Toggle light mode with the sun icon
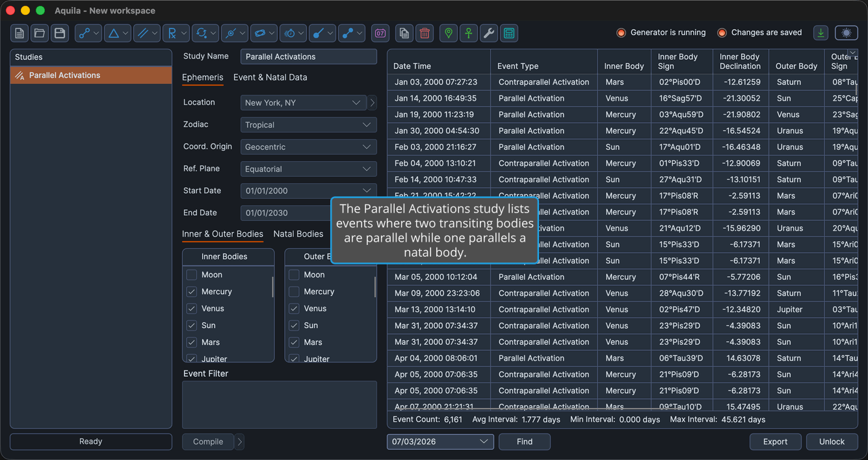This screenshot has width=868, height=460. tap(846, 32)
